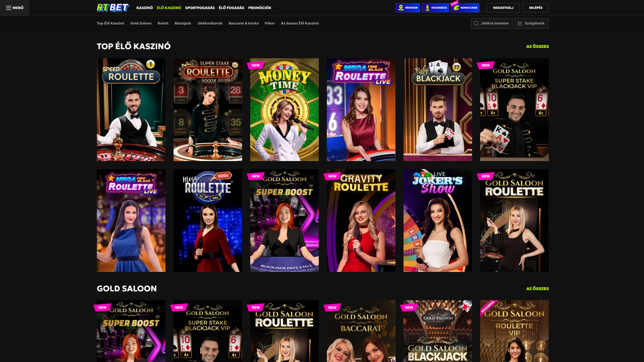Click the Regisztrálj button
The width and height of the screenshot is (644, 362).
pyautogui.click(x=503, y=8)
